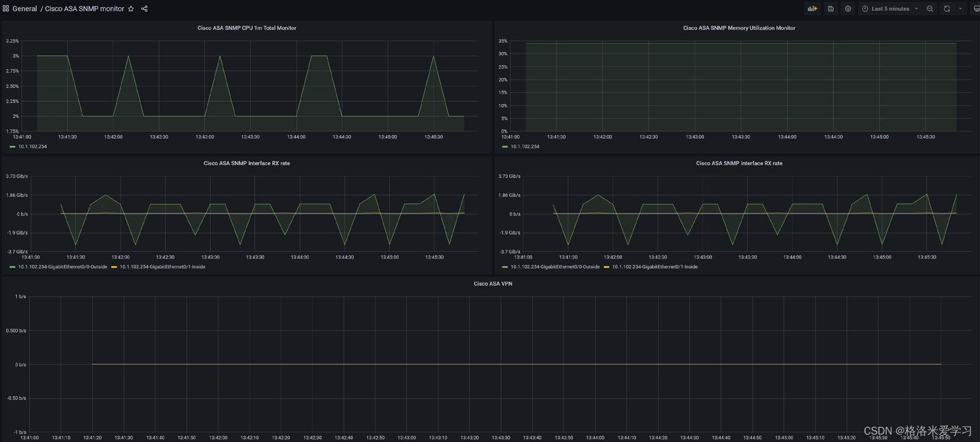Click yellow Inside swatch in left RX panel legend
The width and height of the screenshot is (980, 442).
(114, 267)
